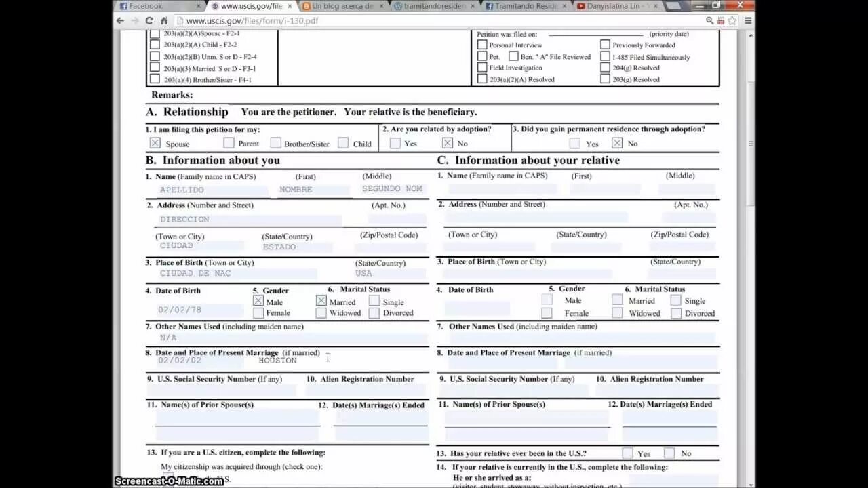Image resolution: width=868 pixels, height=488 pixels.
Task: Click the browser forward arrow
Action: coord(134,20)
